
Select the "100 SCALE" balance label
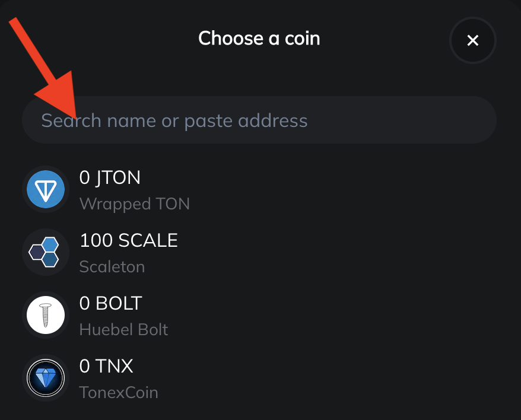click(128, 240)
